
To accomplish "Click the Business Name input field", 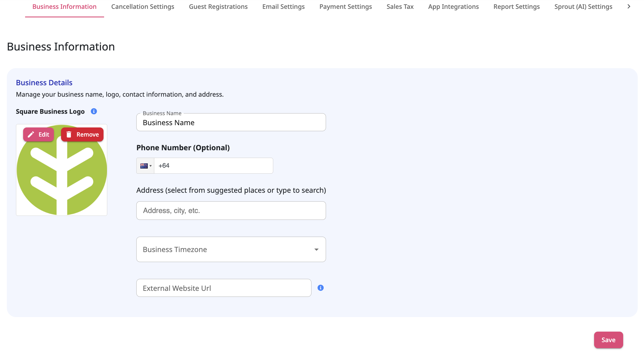I will (x=231, y=123).
